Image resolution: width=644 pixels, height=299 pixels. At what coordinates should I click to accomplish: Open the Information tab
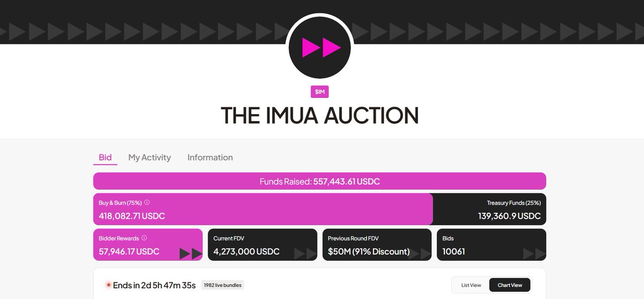click(x=210, y=158)
